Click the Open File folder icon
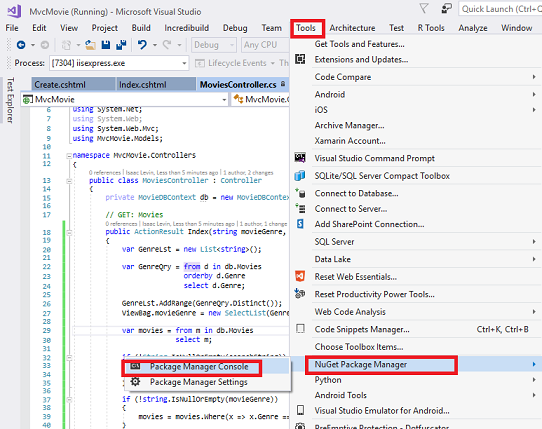 coord(91,45)
